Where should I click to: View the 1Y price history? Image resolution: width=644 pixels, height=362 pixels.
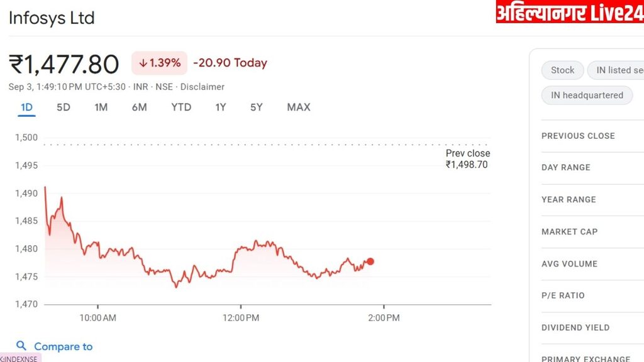pos(220,107)
